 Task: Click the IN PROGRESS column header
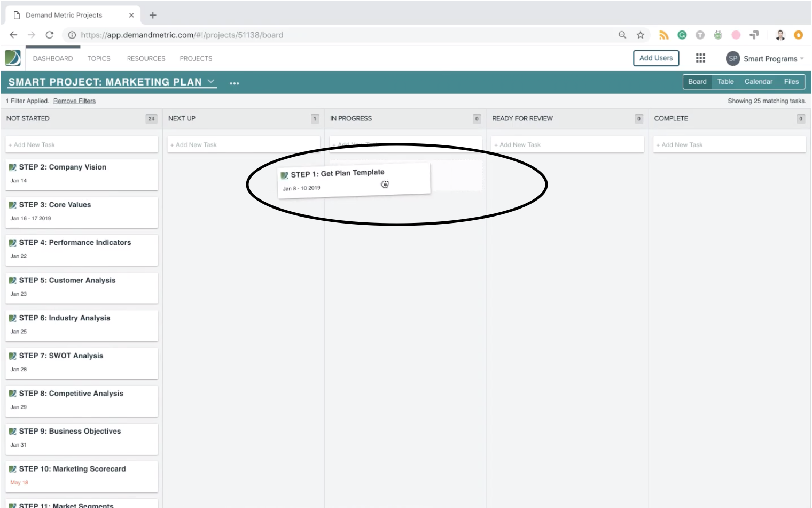pyautogui.click(x=351, y=118)
